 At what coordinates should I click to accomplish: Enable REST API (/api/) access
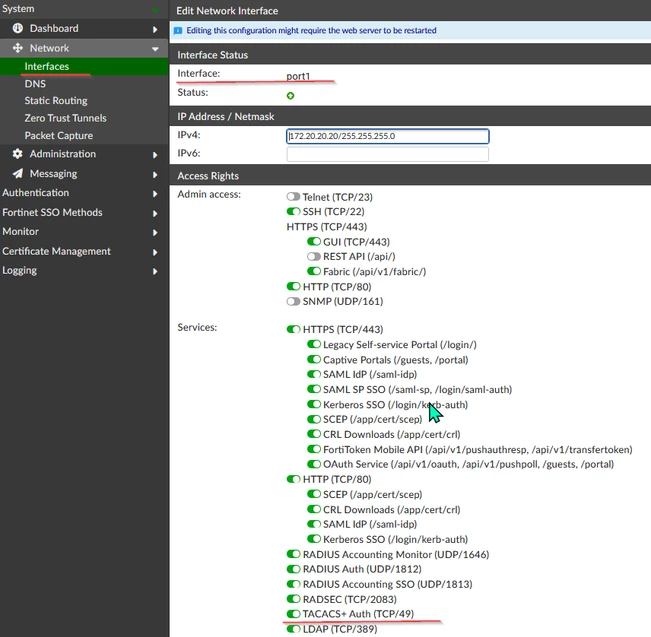coord(314,256)
